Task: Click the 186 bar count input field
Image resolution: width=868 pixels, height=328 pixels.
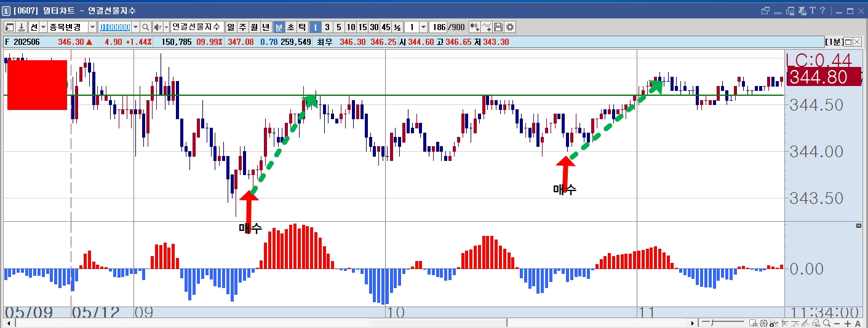Action: (x=439, y=27)
